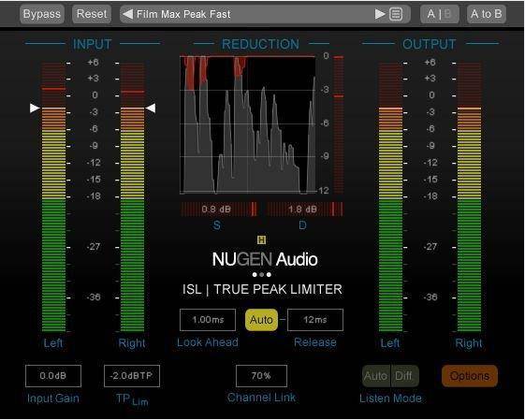Select the Input Gain 0.0dB field

(53, 376)
